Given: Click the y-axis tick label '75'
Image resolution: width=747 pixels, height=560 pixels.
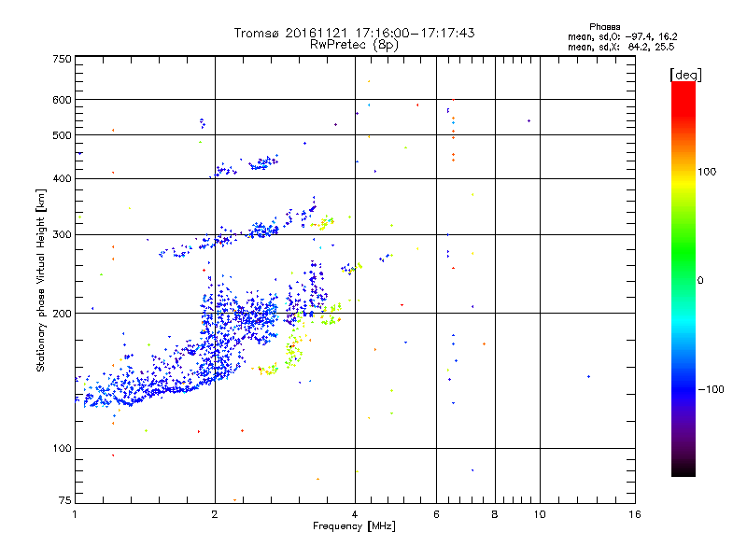Looking at the screenshot, I should (65, 500).
